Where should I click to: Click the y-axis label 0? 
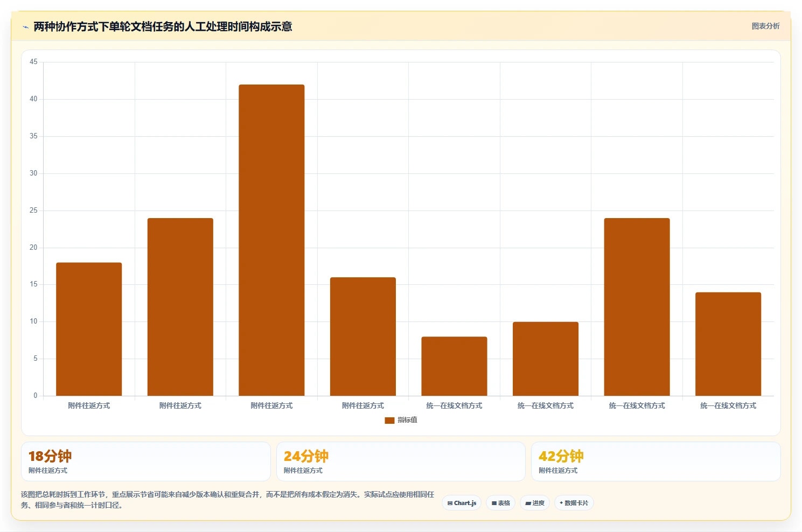[36, 396]
